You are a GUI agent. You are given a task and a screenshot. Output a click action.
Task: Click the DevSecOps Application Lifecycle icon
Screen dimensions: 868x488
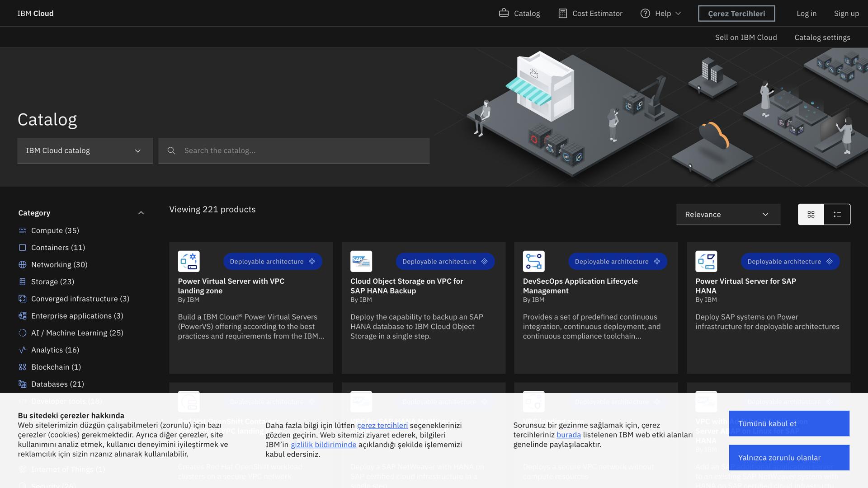click(x=533, y=261)
